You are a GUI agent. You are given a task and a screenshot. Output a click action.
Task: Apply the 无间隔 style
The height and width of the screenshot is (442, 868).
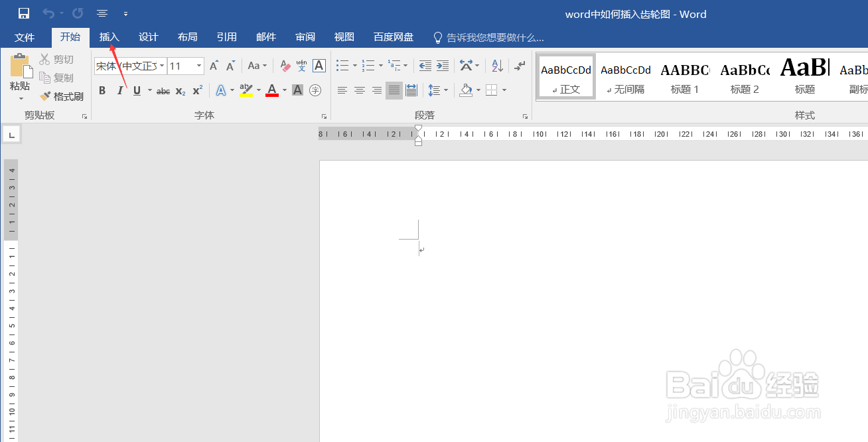(x=625, y=76)
